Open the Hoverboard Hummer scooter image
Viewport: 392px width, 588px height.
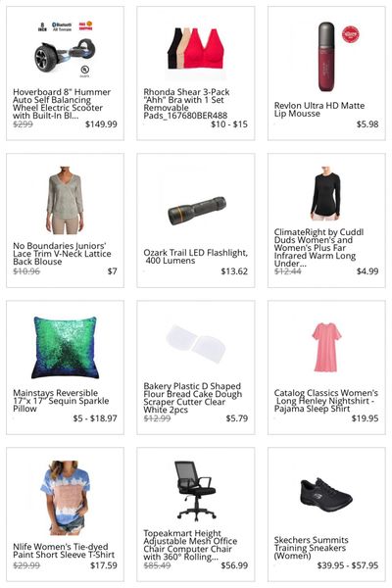coord(65,50)
